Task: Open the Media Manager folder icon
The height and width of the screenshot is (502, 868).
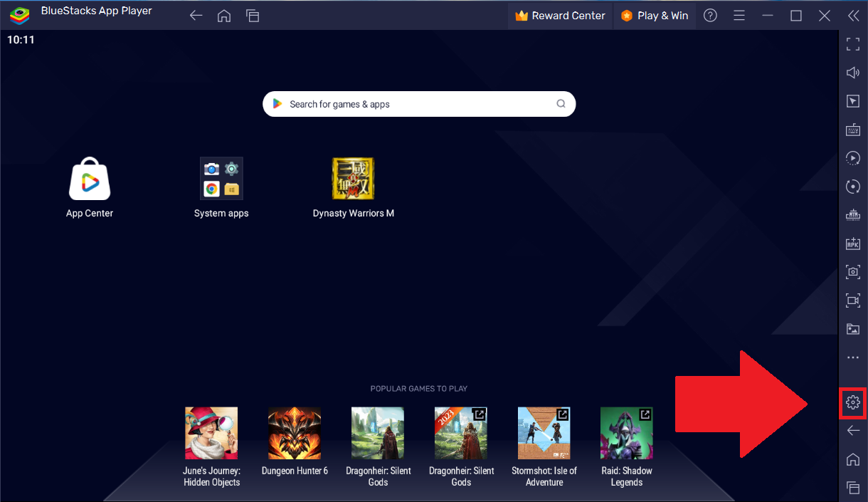Action: [852, 329]
